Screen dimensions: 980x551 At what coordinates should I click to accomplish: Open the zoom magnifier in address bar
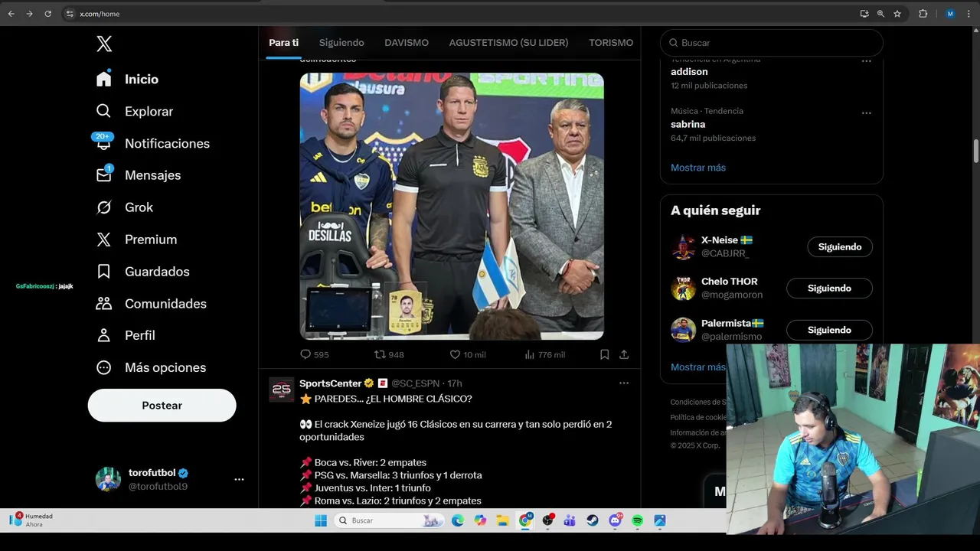pos(880,14)
